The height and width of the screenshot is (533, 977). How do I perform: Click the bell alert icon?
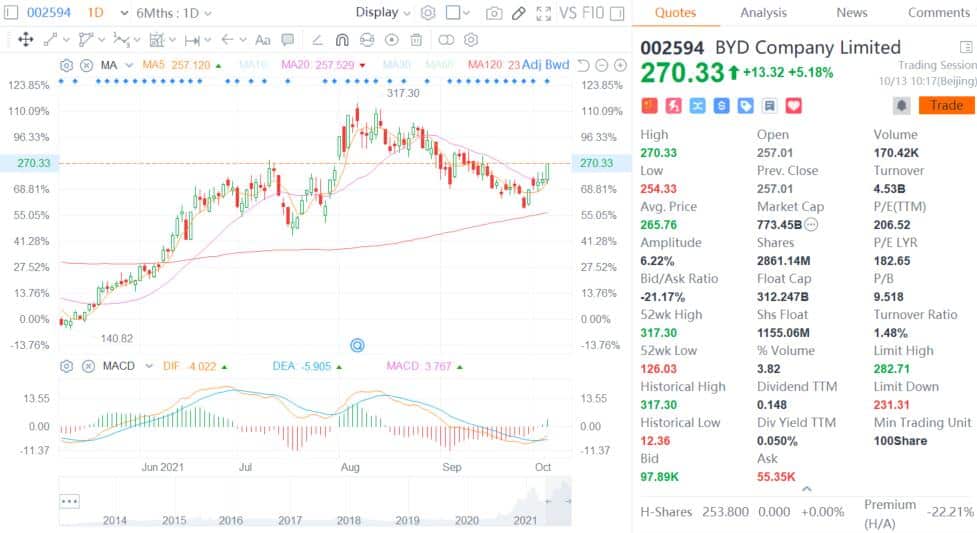[901, 106]
